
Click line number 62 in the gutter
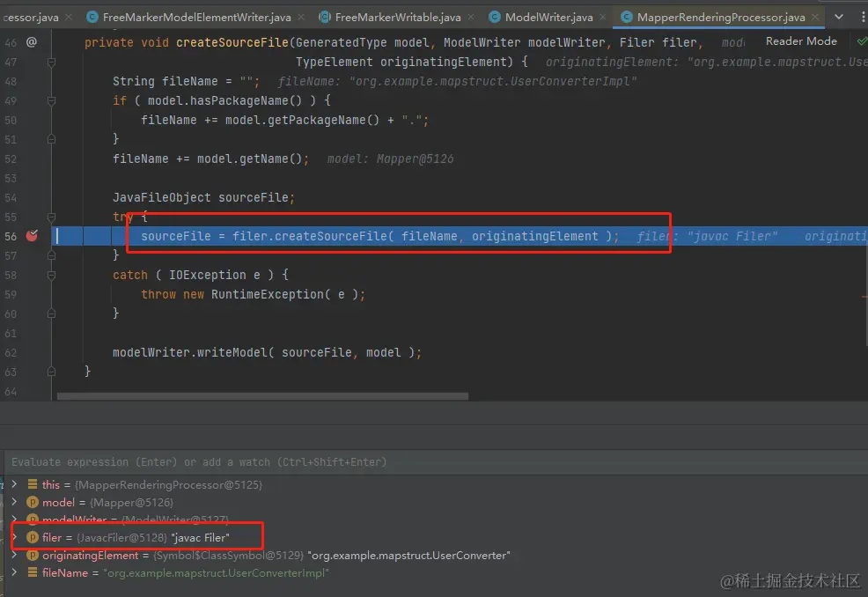(x=11, y=353)
